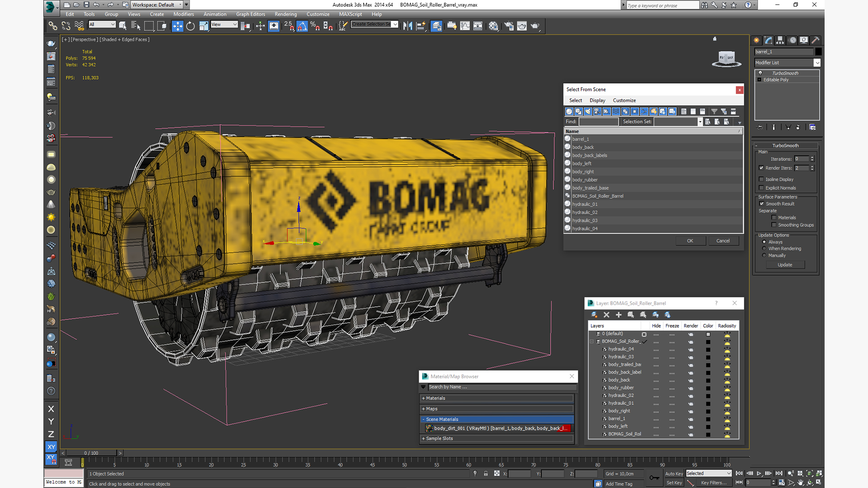Click the TurboSmooth Update button
Image resolution: width=868 pixels, height=488 pixels.
pyautogui.click(x=785, y=265)
